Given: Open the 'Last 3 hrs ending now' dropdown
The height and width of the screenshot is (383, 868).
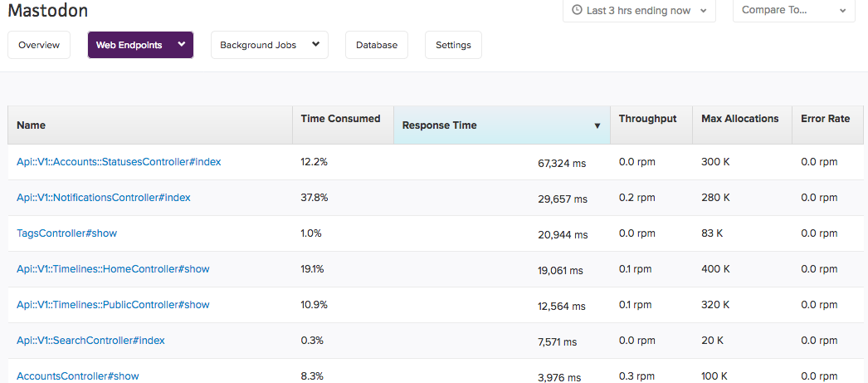Looking at the screenshot, I should pos(639,11).
